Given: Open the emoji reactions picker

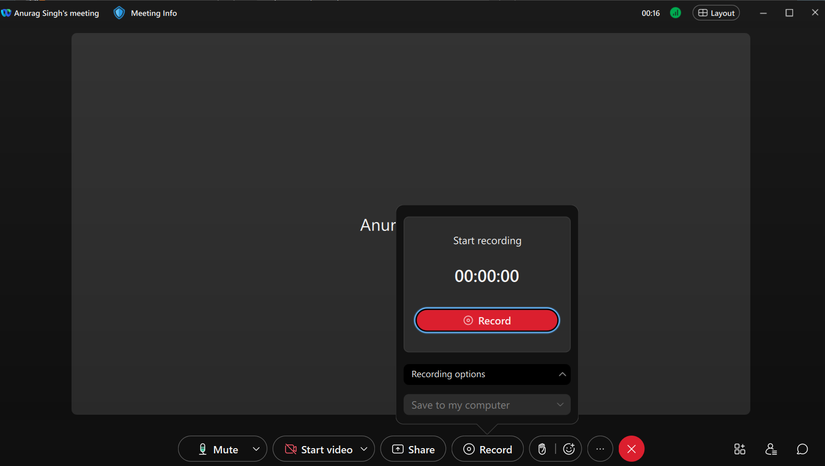Looking at the screenshot, I should click(x=569, y=450).
